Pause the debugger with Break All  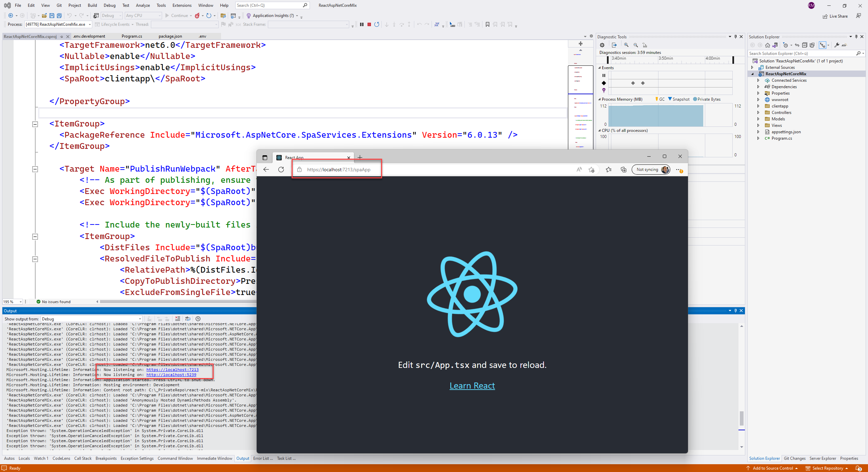point(362,24)
